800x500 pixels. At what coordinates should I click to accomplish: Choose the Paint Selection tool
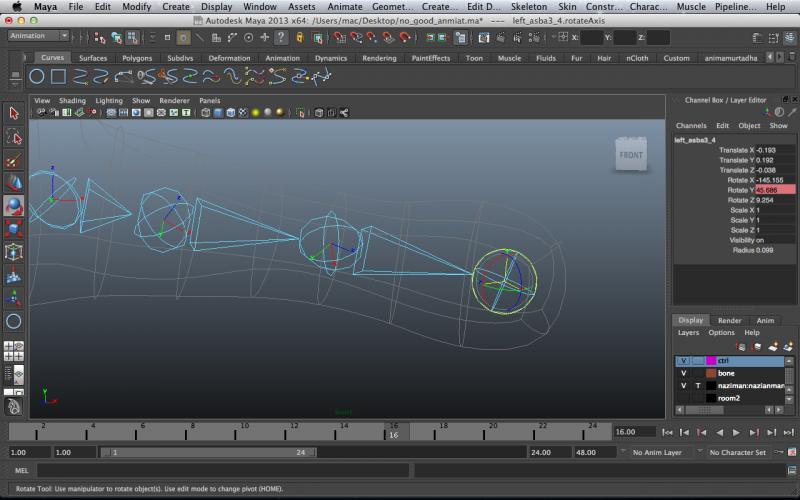pyautogui.click(x=14, y=160)
